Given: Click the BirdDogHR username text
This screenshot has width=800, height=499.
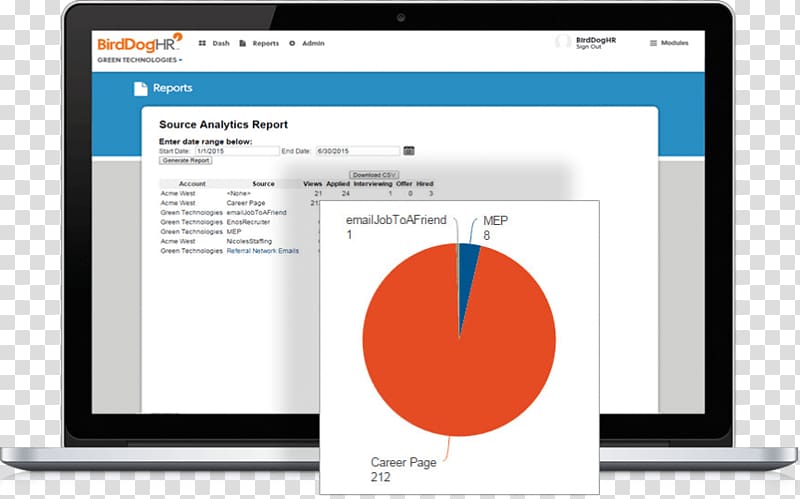Looking at the screenshot, I should (x=596, y=40).
